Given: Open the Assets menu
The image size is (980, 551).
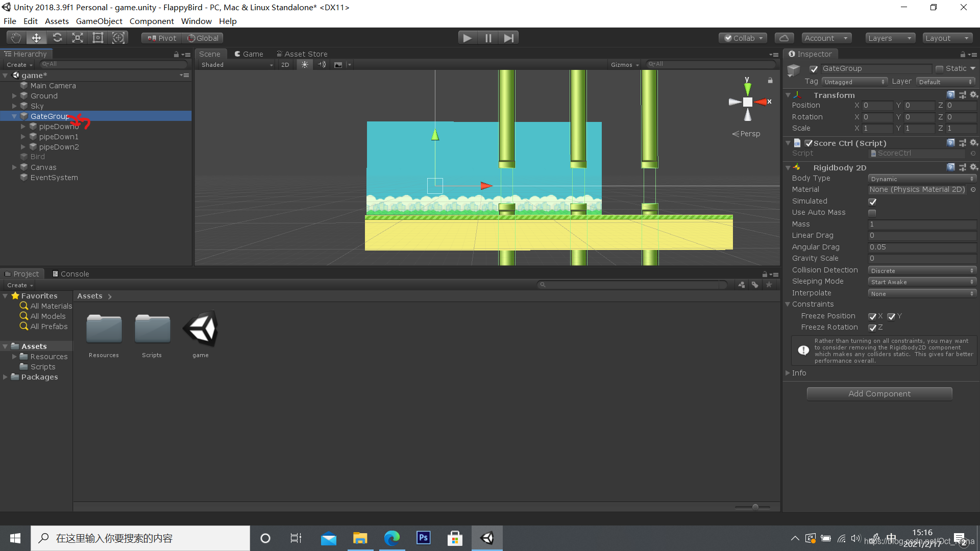Looking at the screenshot, I should click(x=57, y=21).
